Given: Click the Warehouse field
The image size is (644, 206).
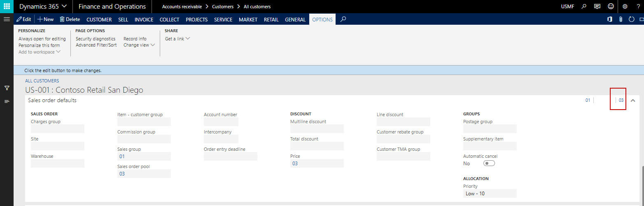Looking at the screenshot, I should point(58,163).
